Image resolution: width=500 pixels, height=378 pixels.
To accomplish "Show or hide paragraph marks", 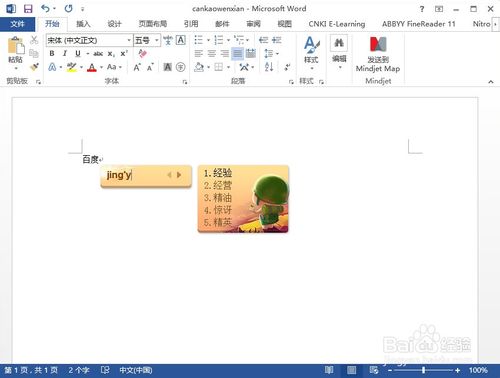I will pyautogui.click(x=287, y=67).
